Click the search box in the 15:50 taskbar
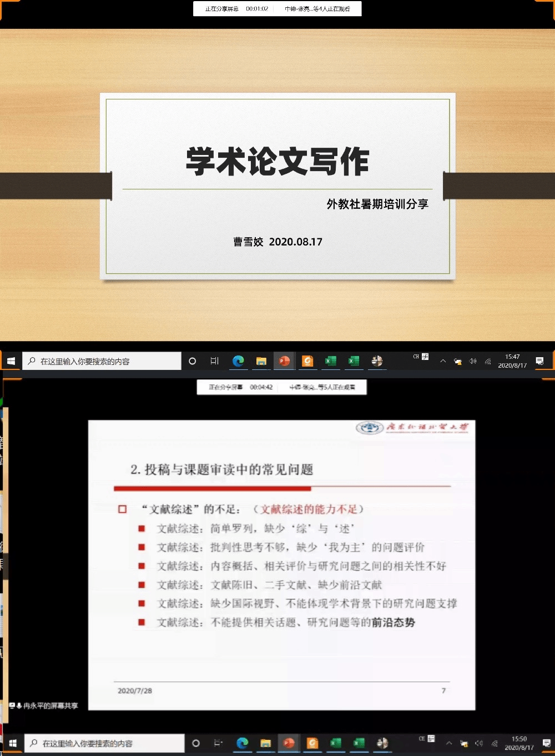 [105, 743]
